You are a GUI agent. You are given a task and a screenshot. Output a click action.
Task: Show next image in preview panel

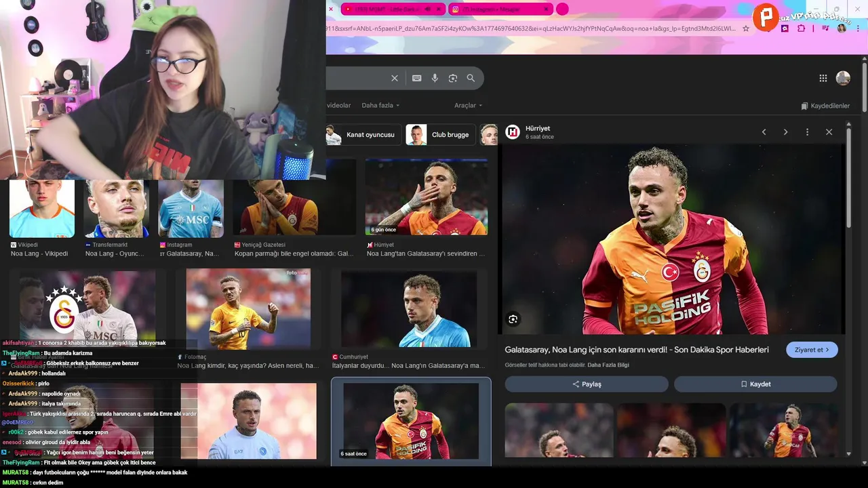click(785, 132)
